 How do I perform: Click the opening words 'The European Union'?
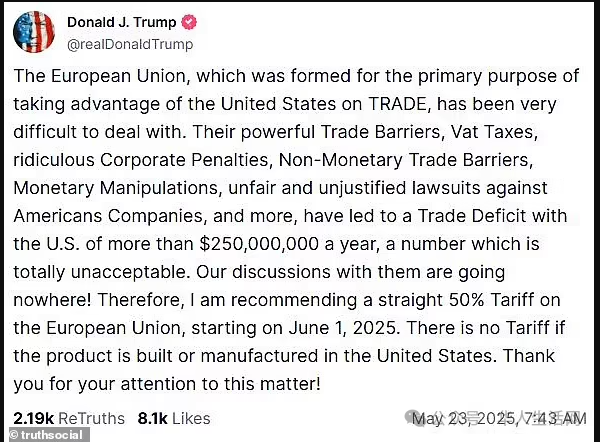click(99, 76)
